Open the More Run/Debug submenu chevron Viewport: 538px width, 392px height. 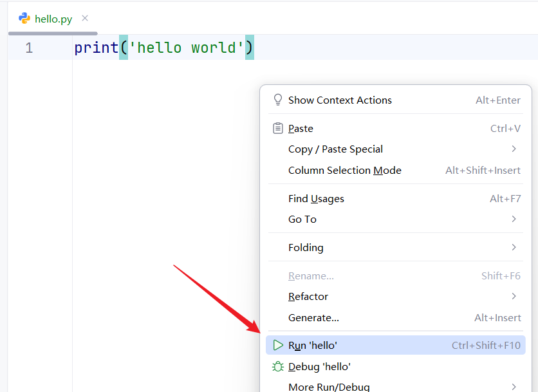tap(514, 387)
